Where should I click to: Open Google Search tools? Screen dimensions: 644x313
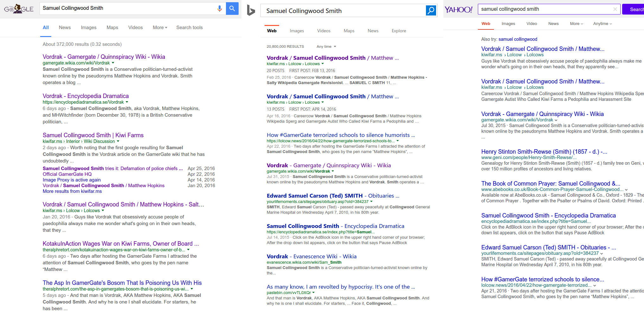(x=189, y=28)
